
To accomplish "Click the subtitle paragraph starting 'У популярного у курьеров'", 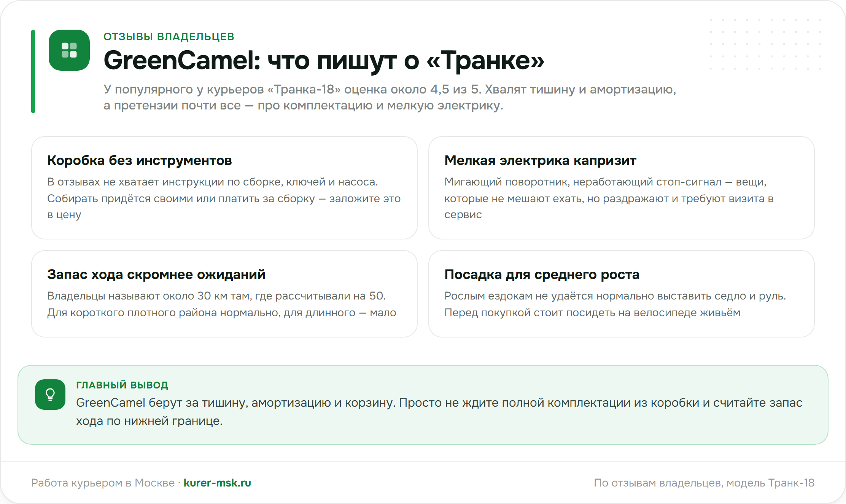I will click(390, 97).
